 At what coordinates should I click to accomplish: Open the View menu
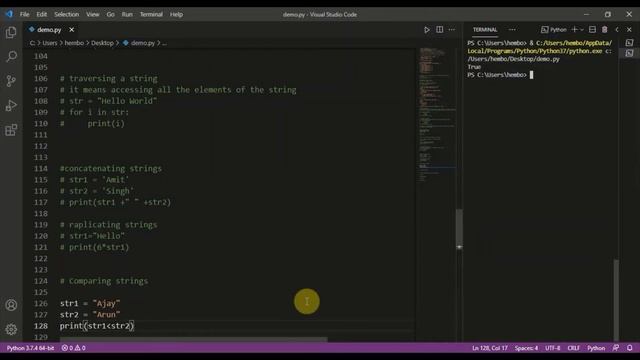pyautogui.click(x=93, y=14)
